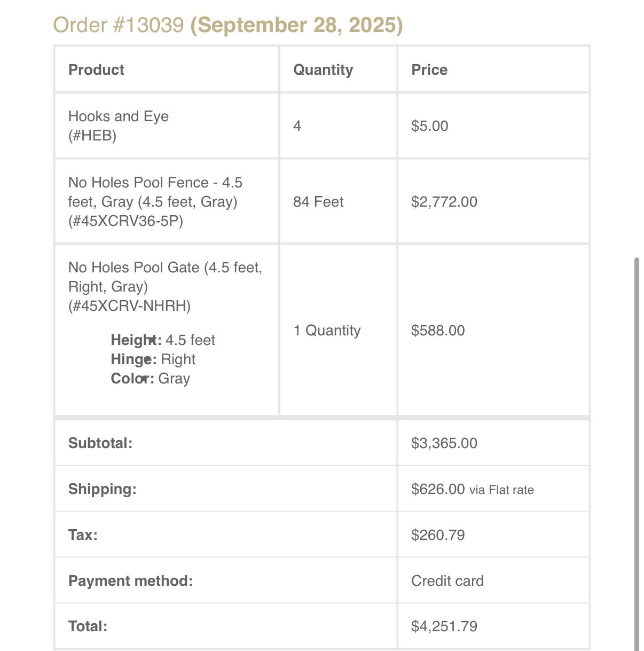Click the $626.00 via Flat rate shipping
The image size is (644, 651).
pyautogui.click(x=472, y=489)
